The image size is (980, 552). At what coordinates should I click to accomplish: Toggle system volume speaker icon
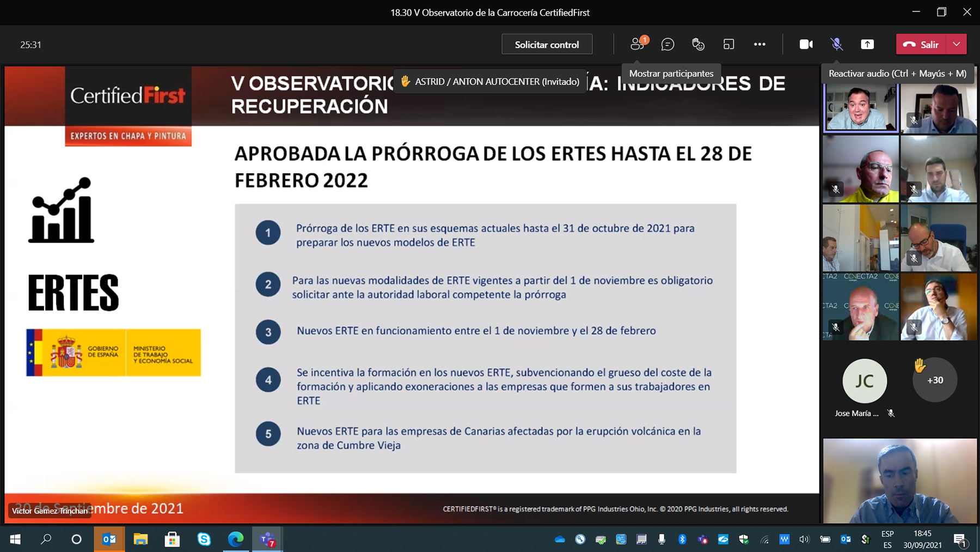coord(804,539)
